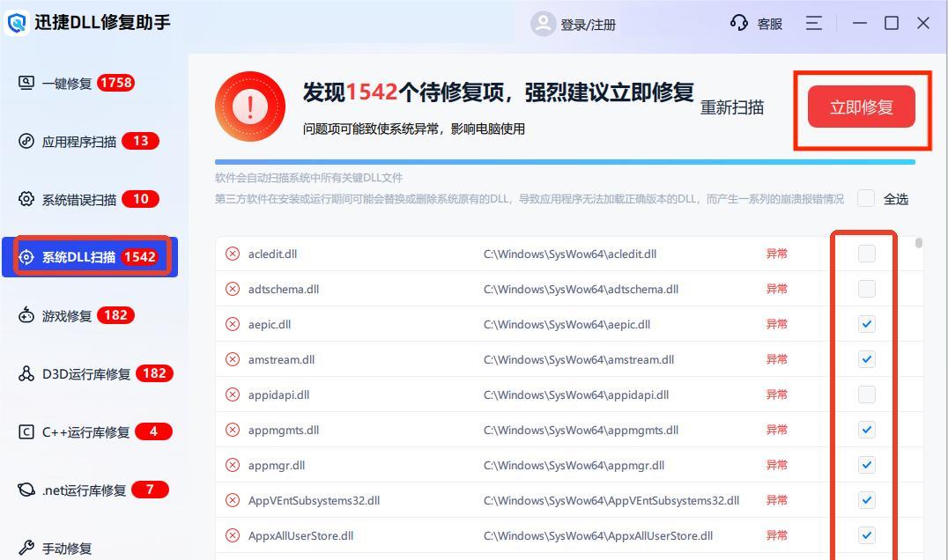Click error icon beside appmgmts.dll
Image resolution: width=948 pixels, height=560 pixels.
[233, 430]
